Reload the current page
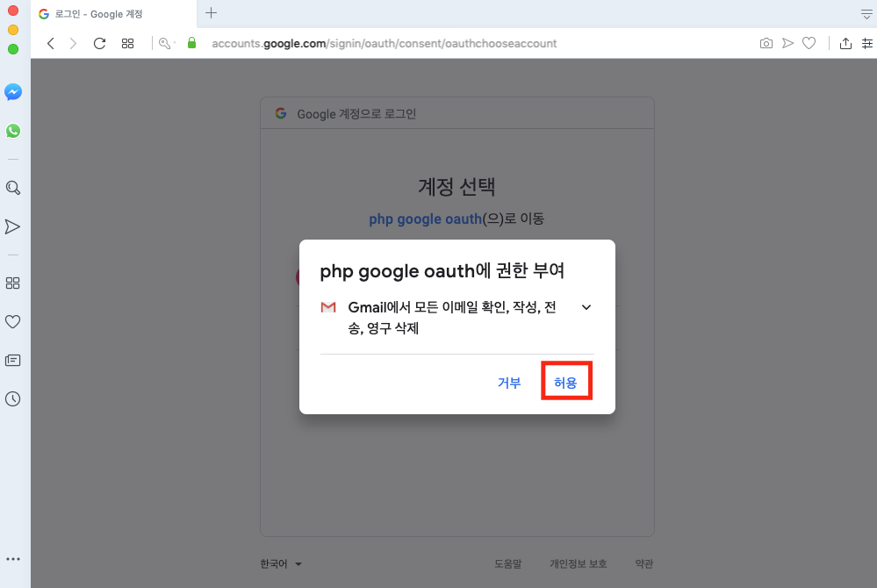877x588 pixels. [x=99, y=44]
